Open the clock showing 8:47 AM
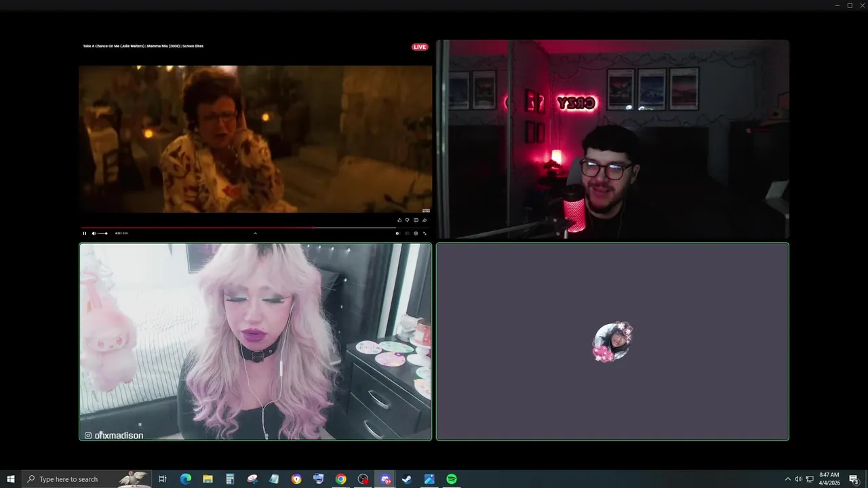This screenshot has width=868, height=488. tap(829, 479)
